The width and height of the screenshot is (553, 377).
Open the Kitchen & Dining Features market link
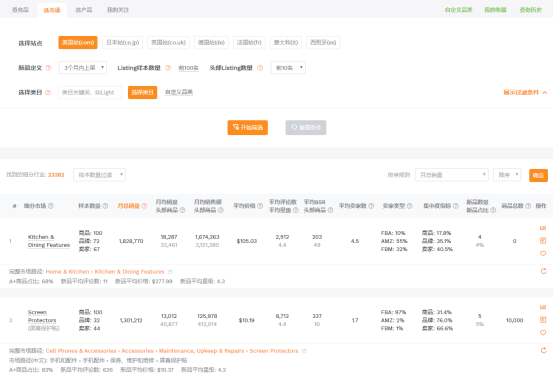(49, 241)
